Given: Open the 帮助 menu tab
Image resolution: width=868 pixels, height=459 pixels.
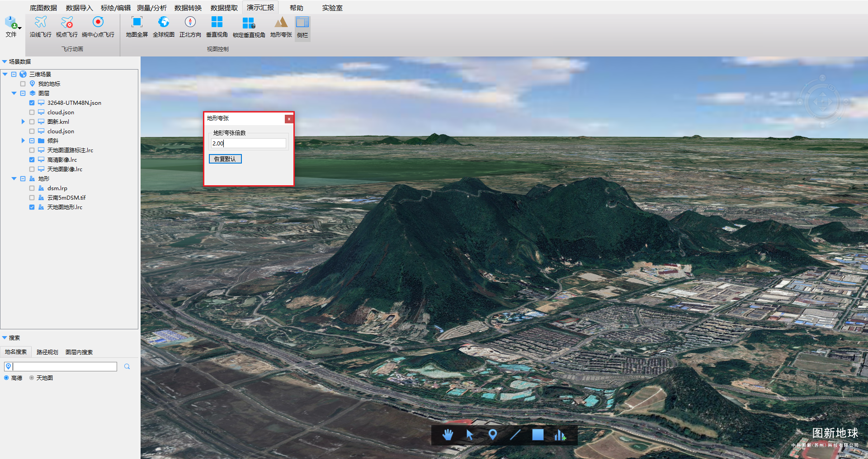Looking at the screenshot, I should click(297, 8).
